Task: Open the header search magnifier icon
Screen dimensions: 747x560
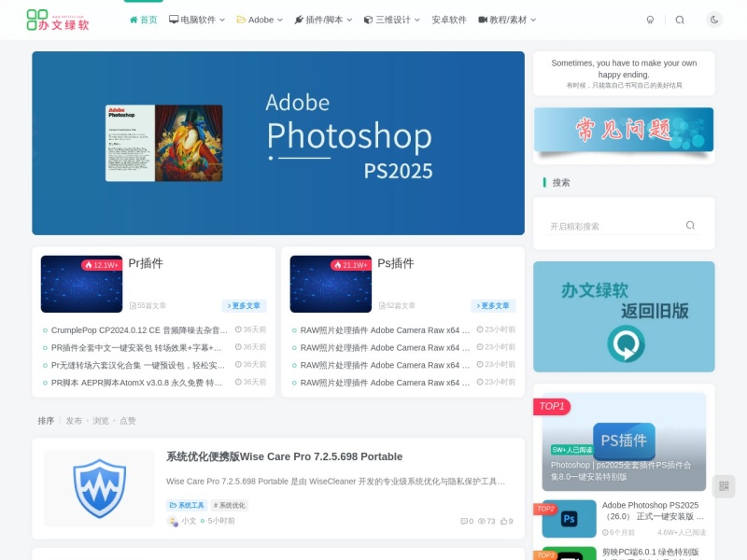Action: click(680, 20)
